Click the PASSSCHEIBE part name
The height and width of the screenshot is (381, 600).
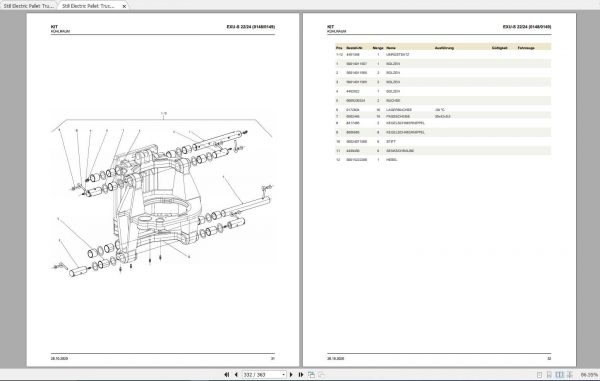(398, 116)
